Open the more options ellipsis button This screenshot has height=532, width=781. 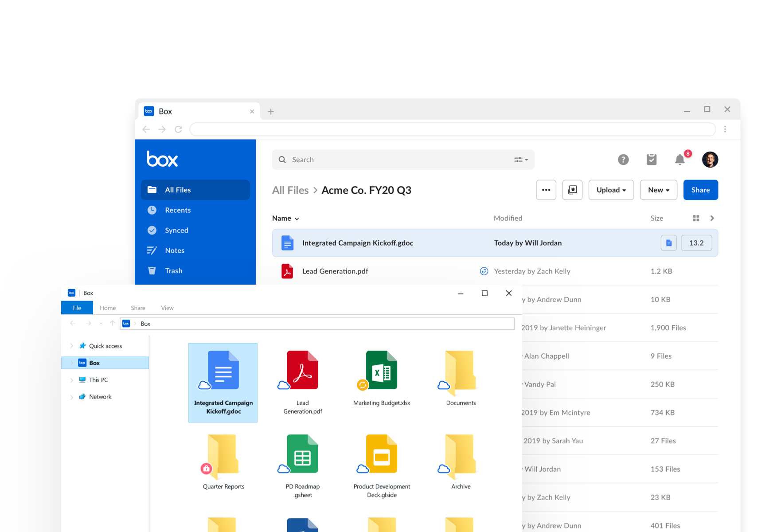point(546,190)
